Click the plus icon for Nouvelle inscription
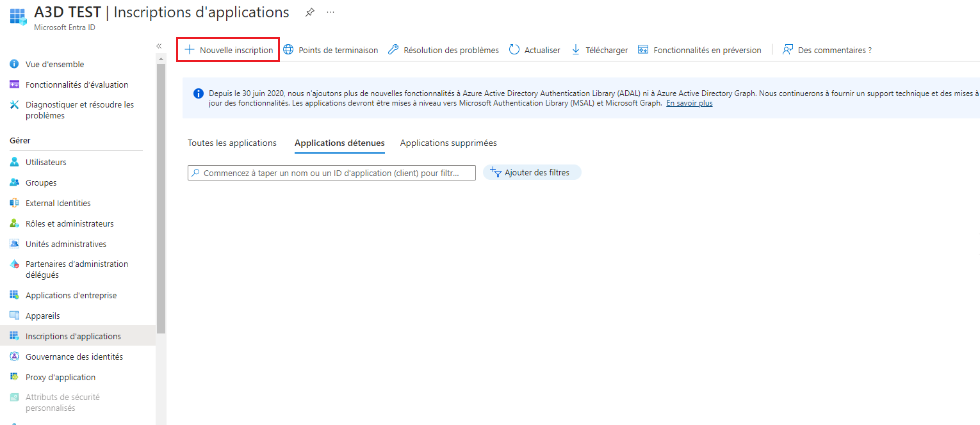Viewport: 980px width, 425px height. tap(189, 49)
